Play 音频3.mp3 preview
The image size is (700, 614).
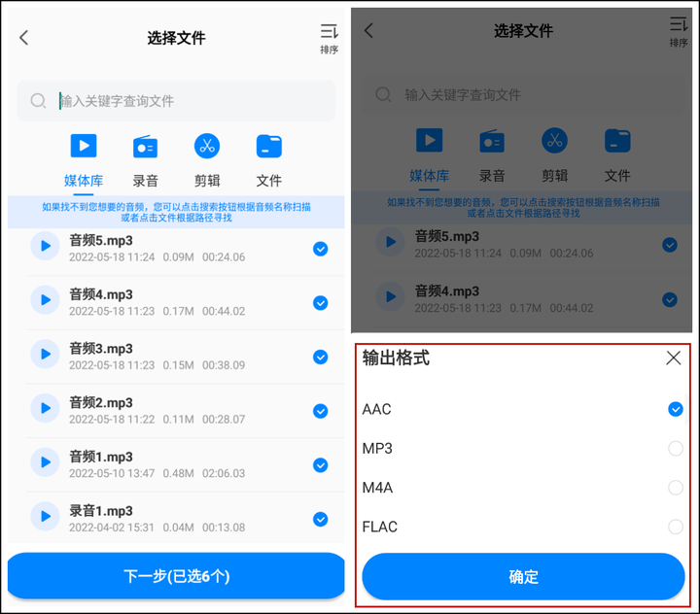pyautogui.click(x=45, y=355)
